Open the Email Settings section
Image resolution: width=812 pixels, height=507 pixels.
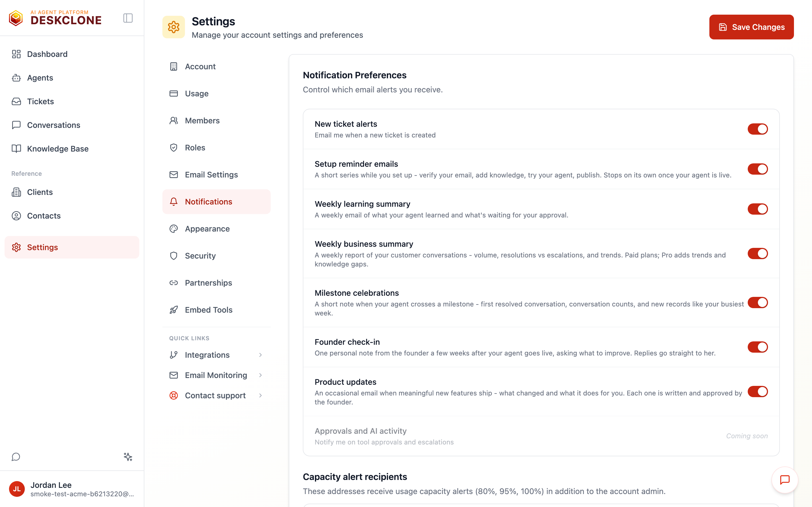tap(217, 175)
